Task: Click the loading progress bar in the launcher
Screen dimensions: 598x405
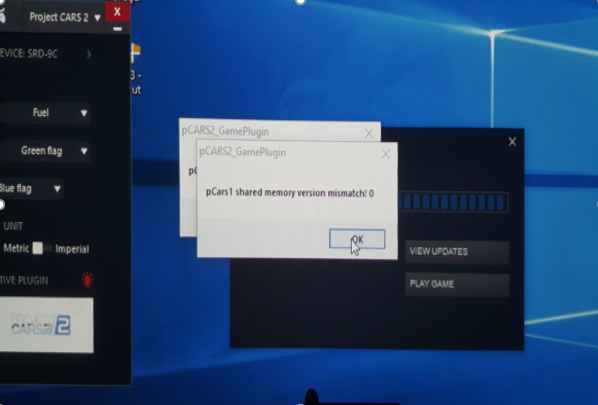Action: pyautogui.click(x=453, y=202)
